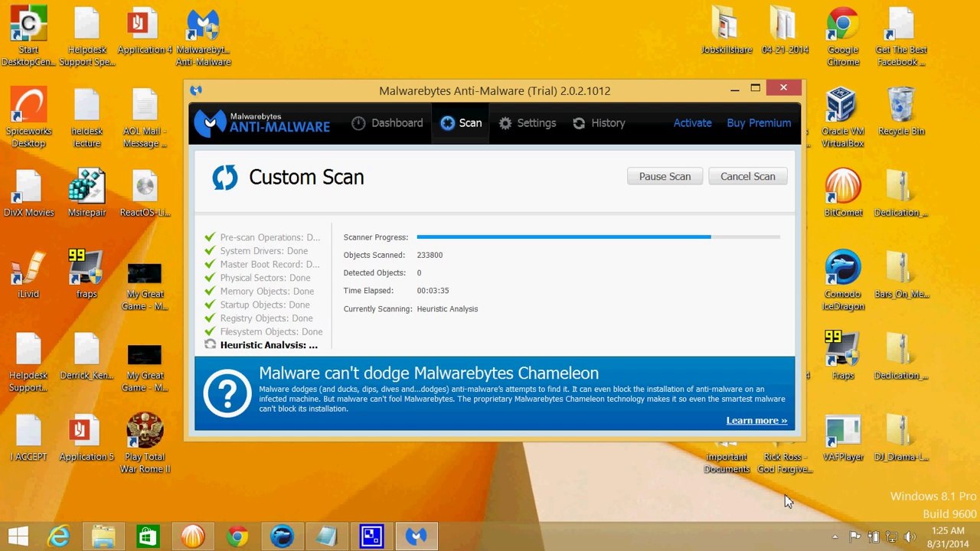The image size is (980, 551).
Task: Click the Scanner Progress bar
Action: (x=598, y=237)
